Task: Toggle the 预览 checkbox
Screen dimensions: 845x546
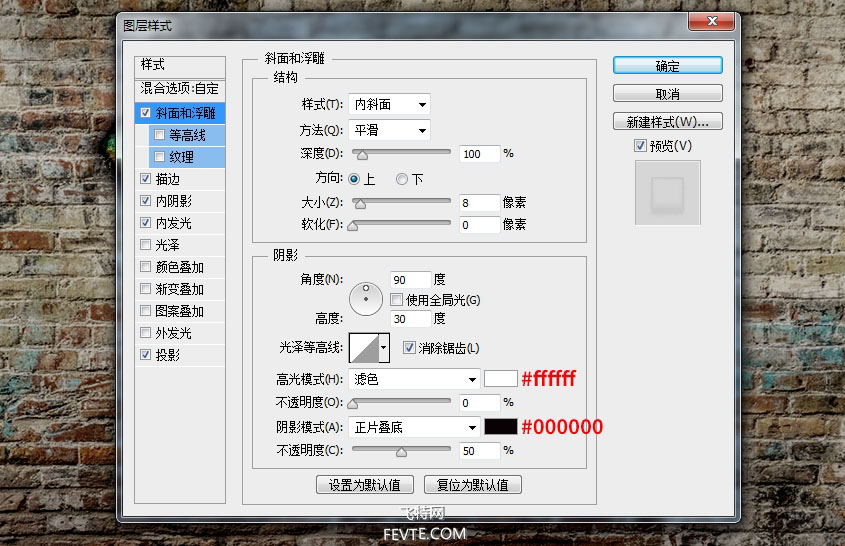Action: (640, 146)
